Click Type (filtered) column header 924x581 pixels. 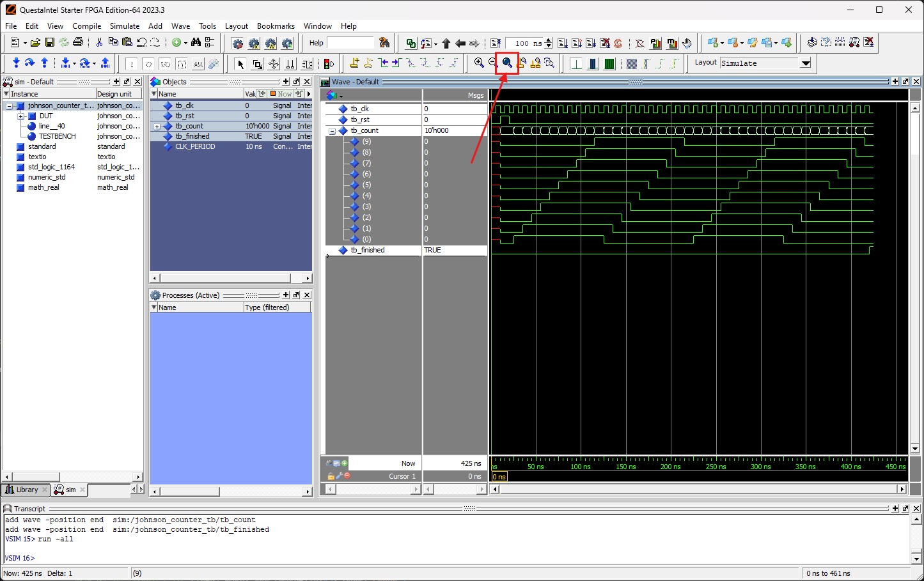[277, 307]
